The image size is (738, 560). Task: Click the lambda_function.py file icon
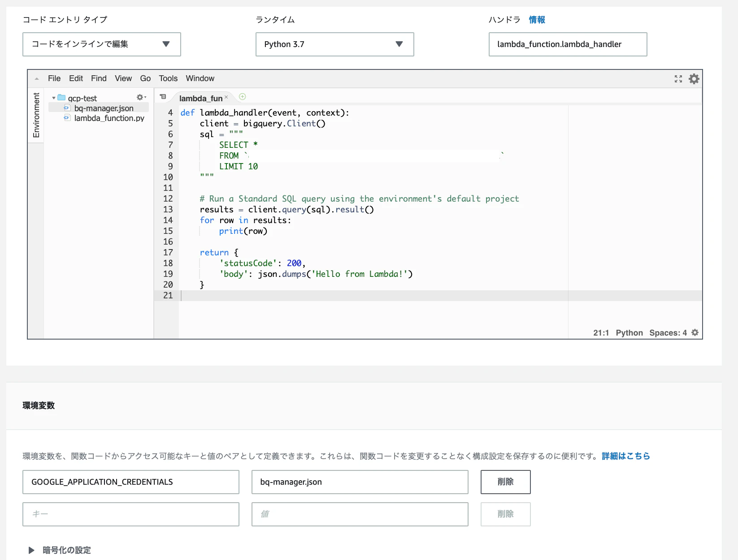coord(67,118)
